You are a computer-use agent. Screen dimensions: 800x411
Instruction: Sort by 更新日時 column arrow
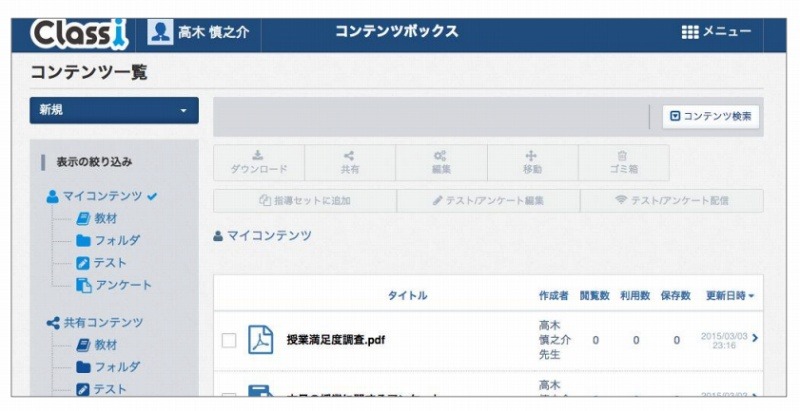coord(751,296)
